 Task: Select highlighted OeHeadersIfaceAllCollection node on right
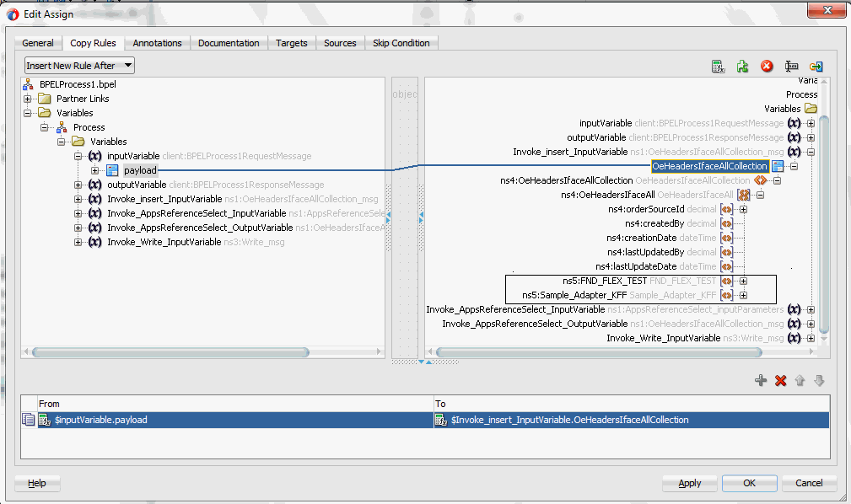(x=709, y=166)
